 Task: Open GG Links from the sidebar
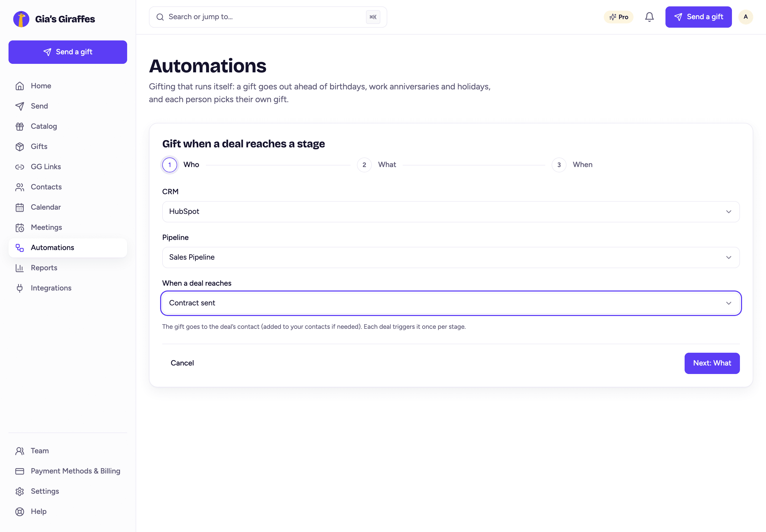(68, 167)
